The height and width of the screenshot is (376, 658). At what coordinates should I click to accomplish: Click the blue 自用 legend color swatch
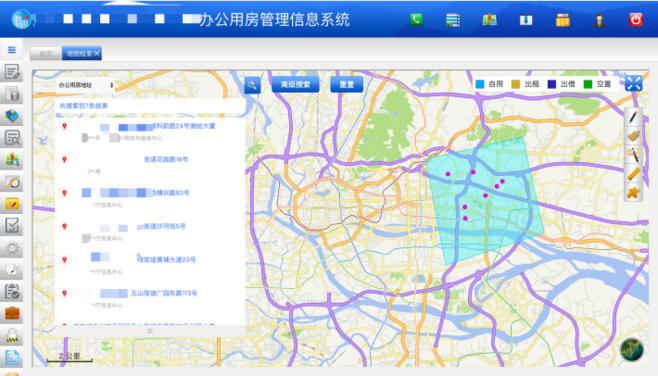click(480, 84)
